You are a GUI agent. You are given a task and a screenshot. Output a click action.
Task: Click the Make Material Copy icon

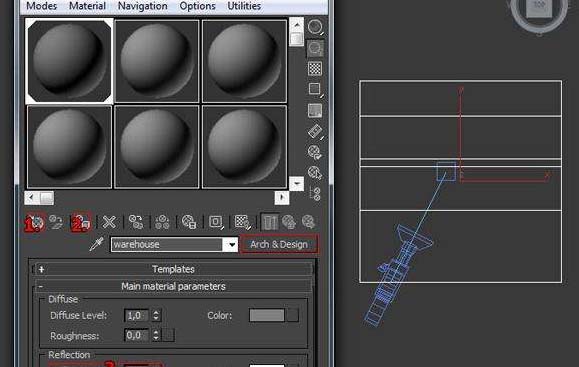point(136,222)
